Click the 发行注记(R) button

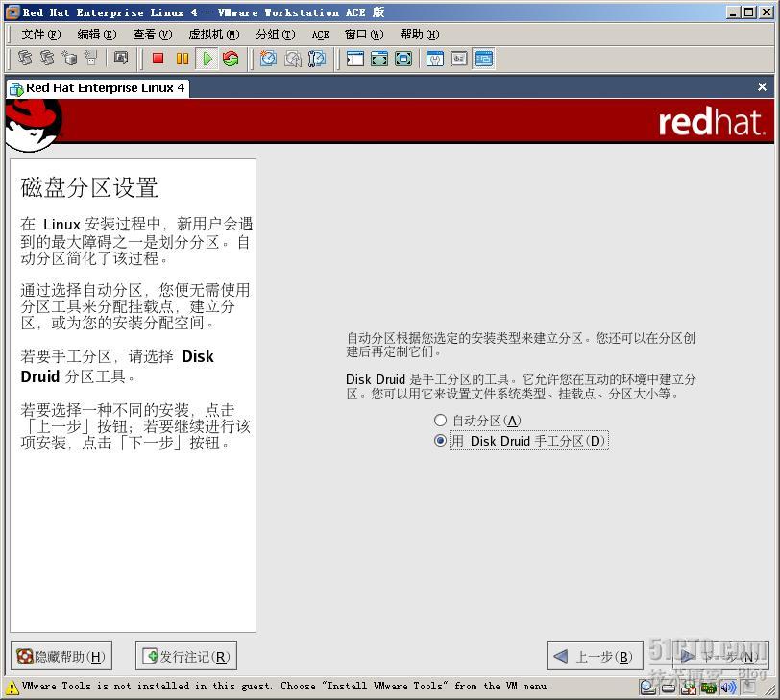(186, 656)
